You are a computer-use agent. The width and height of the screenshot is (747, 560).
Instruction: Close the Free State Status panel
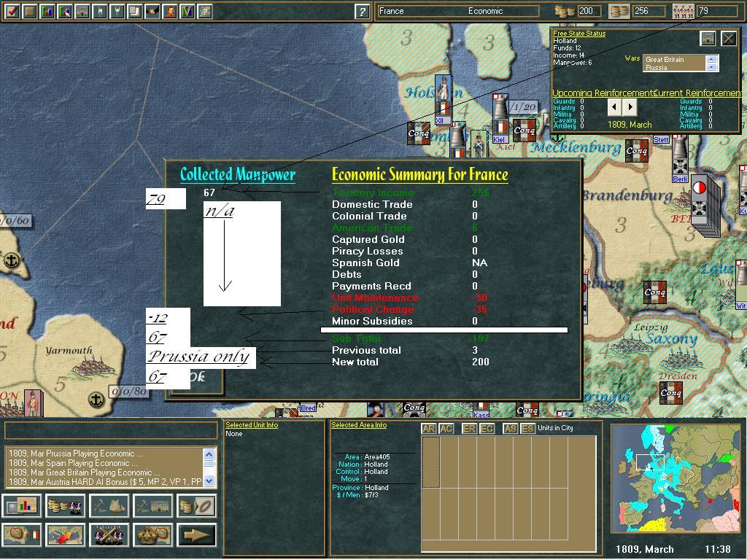[729, 39]
